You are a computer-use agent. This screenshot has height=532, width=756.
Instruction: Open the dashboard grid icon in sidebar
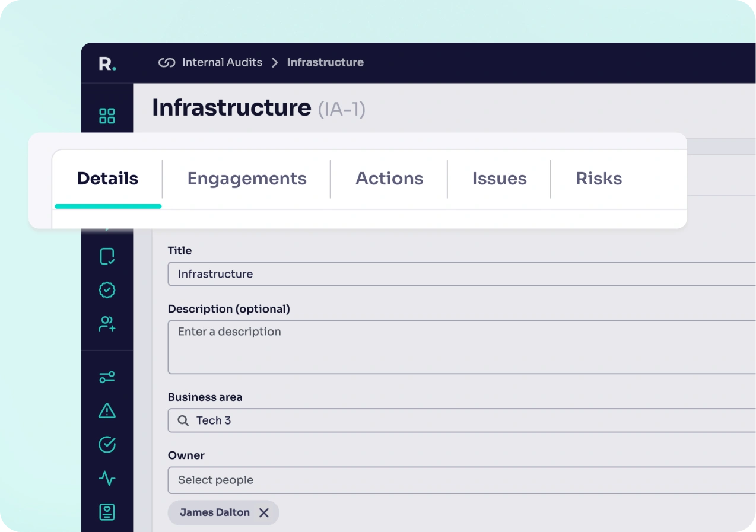pos(107,116)
